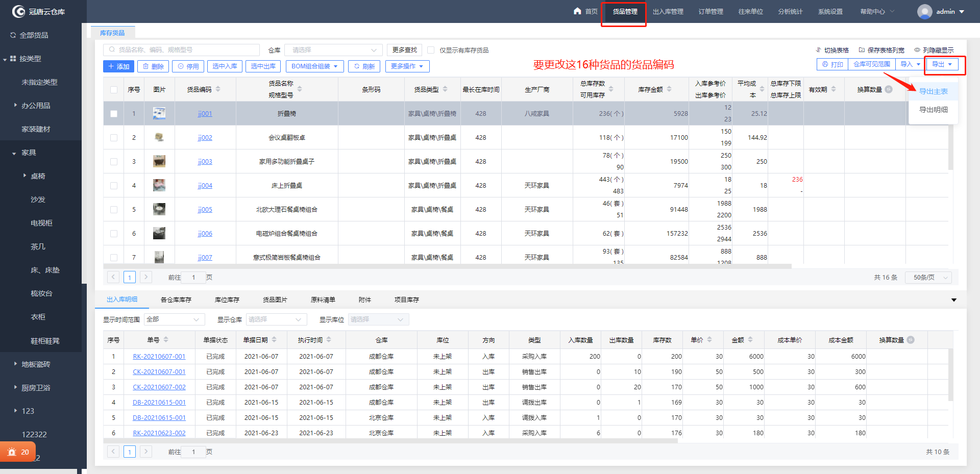The image size is (980, 474).
Task: Open the thumbnail image of 折叠椅
Action: tap(159, 113)
